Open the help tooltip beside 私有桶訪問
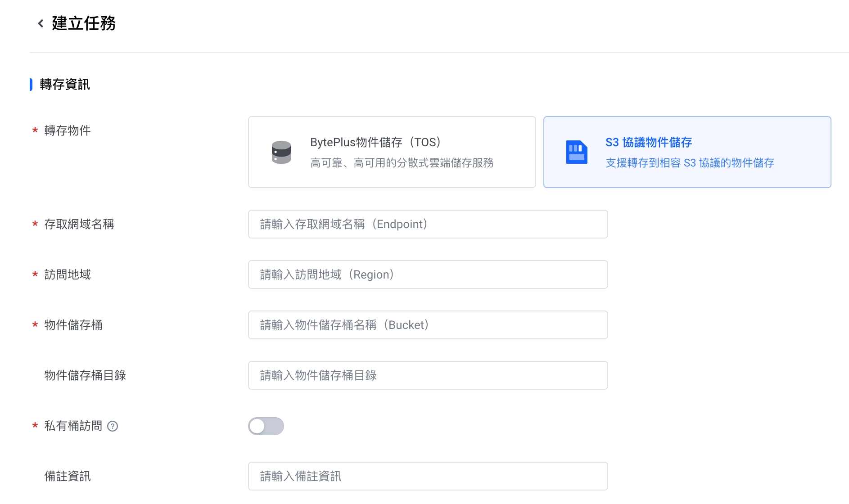 pos(113,426)
